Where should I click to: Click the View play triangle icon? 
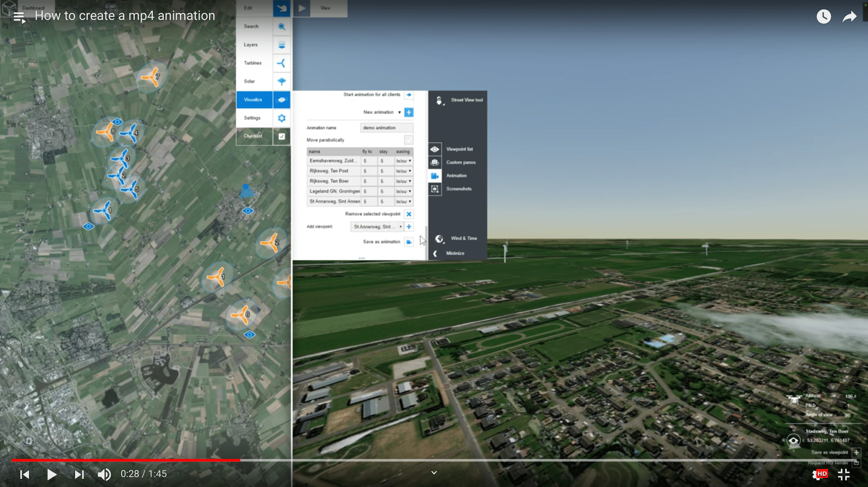302,8
